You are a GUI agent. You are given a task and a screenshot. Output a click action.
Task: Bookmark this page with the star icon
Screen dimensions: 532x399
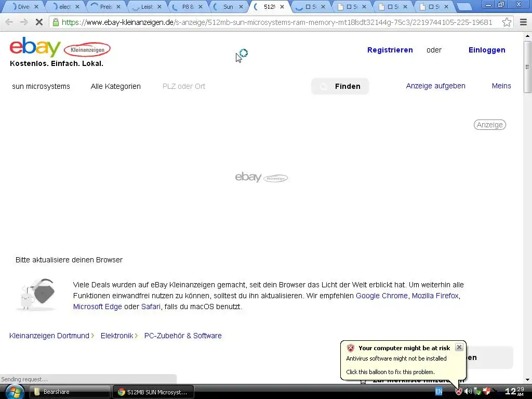507,22
